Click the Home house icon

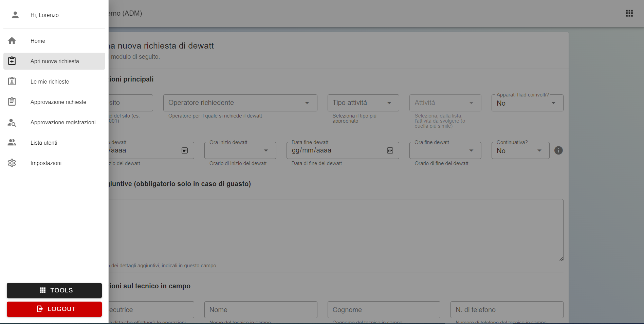[x=12, y=41]
